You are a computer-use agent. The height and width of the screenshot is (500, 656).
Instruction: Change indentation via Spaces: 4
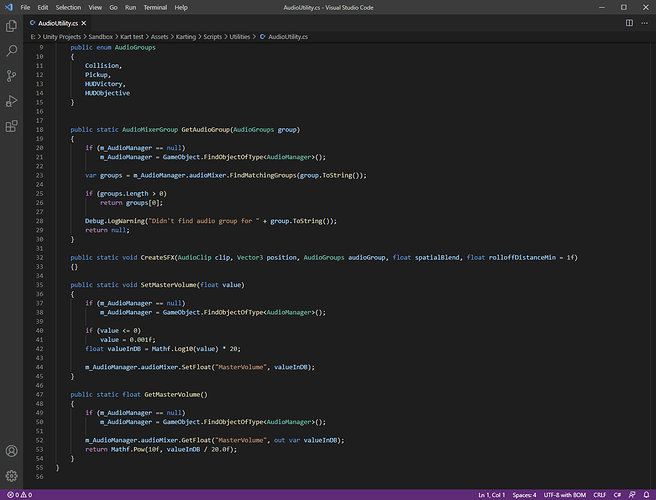point(524,495)
